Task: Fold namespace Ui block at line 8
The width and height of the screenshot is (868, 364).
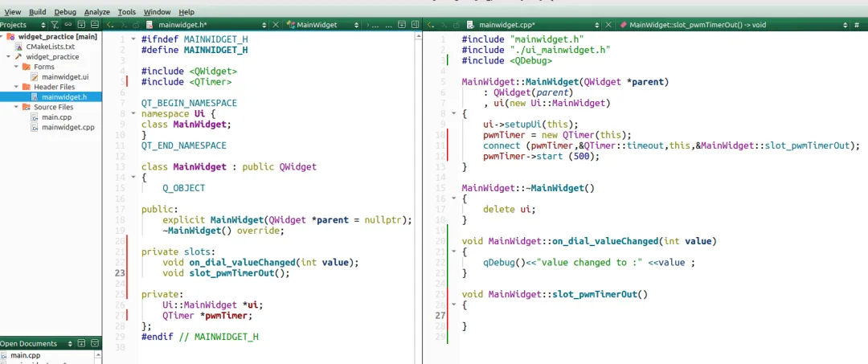Action: point(133,113)
